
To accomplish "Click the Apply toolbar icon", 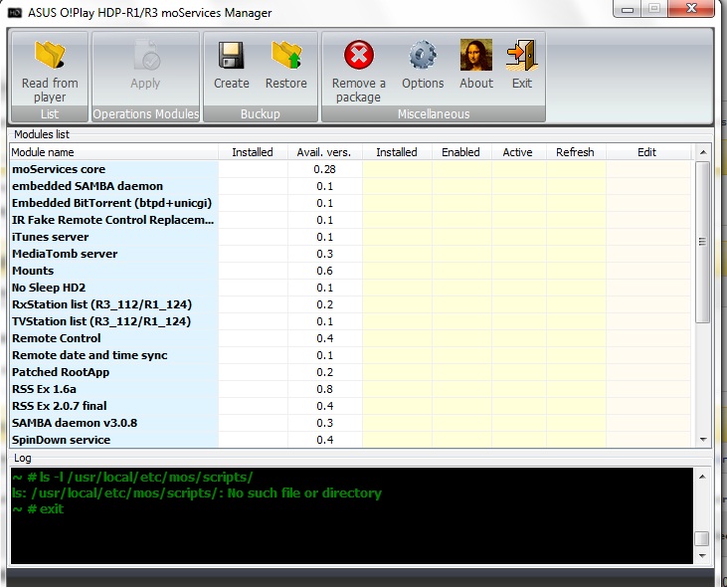I will pos(145,56).
